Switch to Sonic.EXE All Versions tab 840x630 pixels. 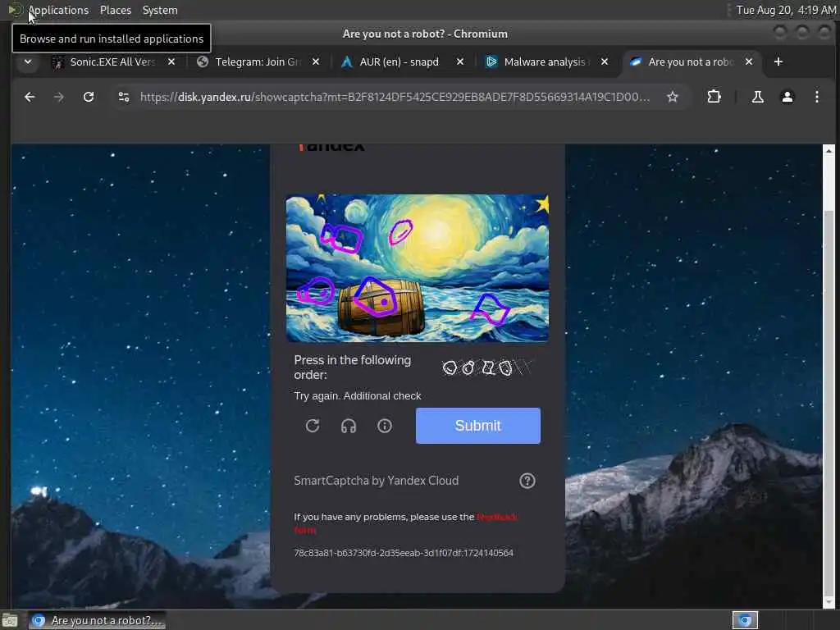[112, 62]
